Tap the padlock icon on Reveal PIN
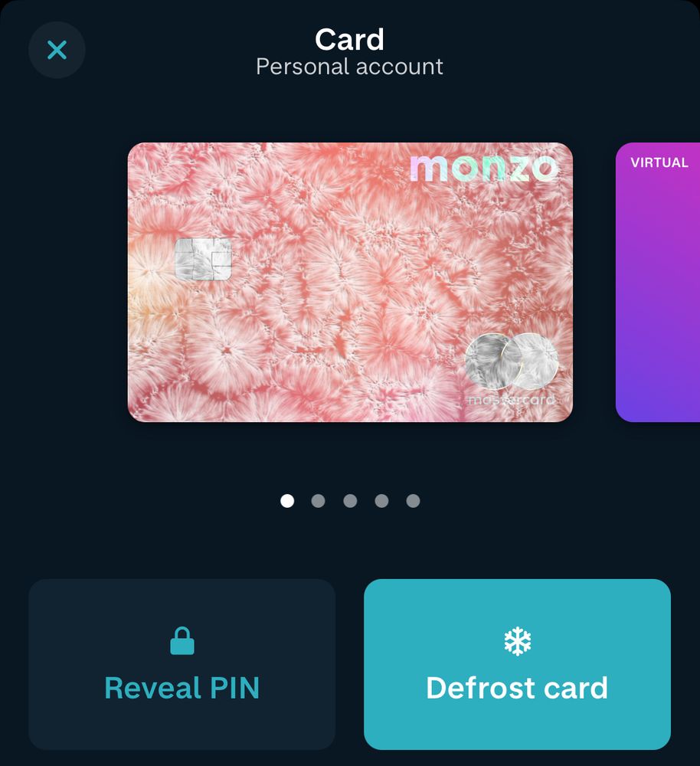700x766 pixels. (x=182, y=640)
